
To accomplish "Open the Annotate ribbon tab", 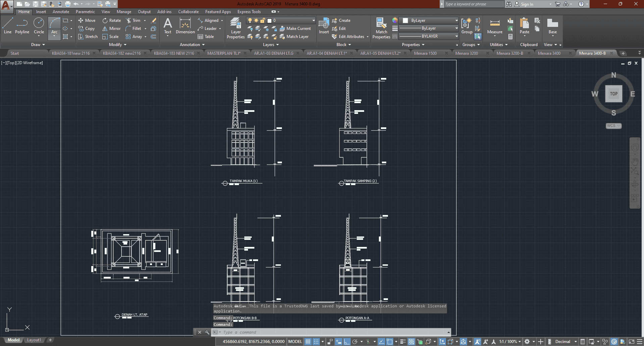I will 61,12.
